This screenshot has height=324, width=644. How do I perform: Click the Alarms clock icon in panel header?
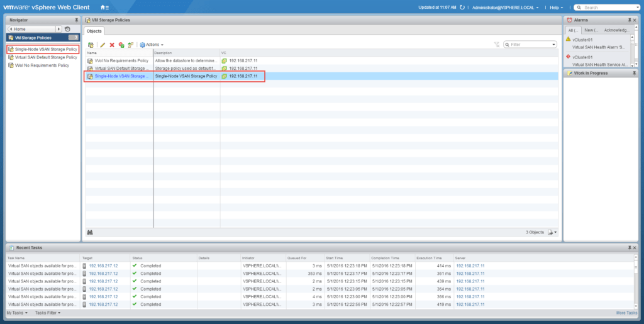click(x=569, y=20)
